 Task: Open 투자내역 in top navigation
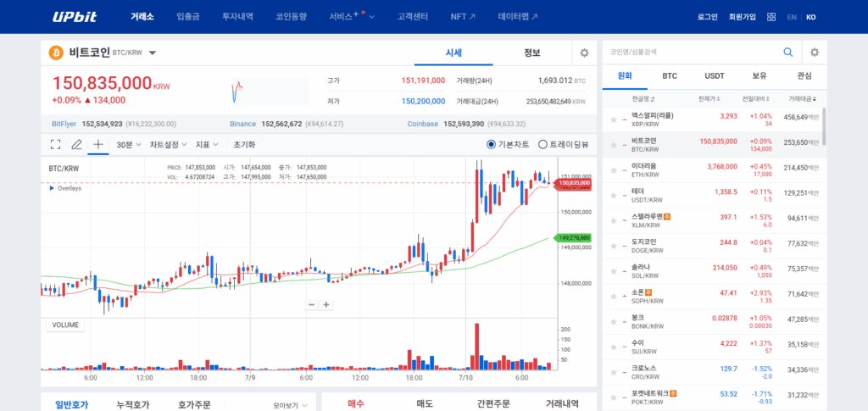tap(237, 17)
